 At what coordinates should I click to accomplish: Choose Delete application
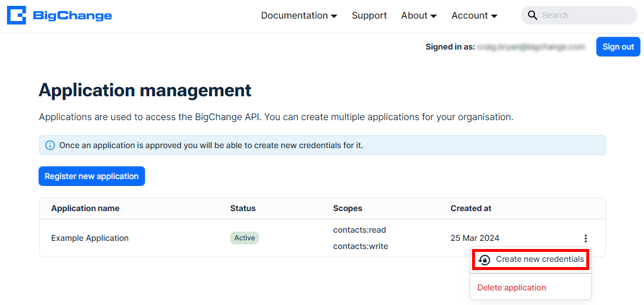click(511, 288)
